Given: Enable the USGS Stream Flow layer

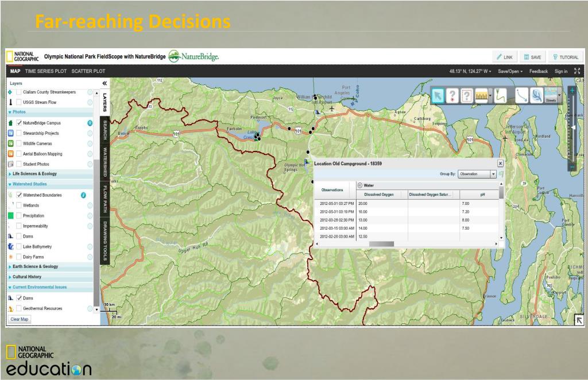Looking at the screenshot, I should (x=19, y=102).
